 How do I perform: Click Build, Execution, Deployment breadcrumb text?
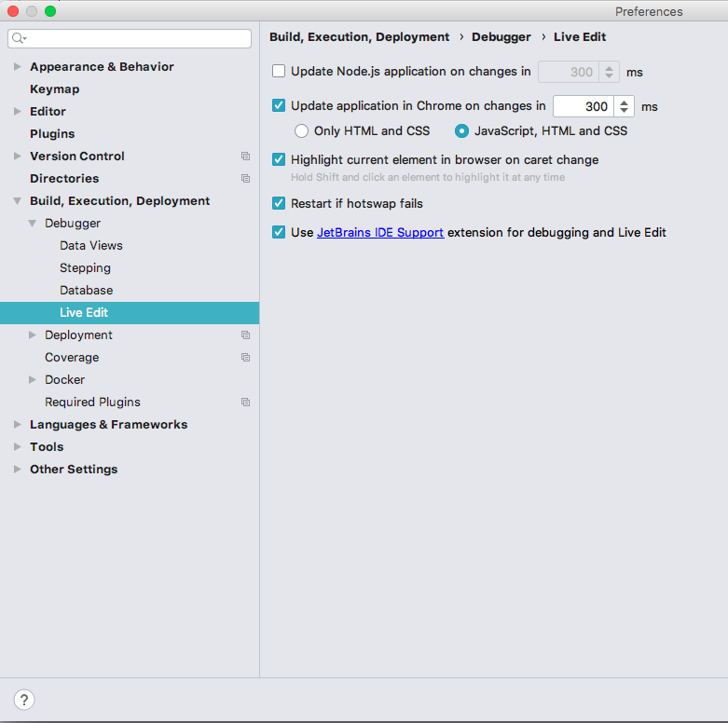[360, 37]
